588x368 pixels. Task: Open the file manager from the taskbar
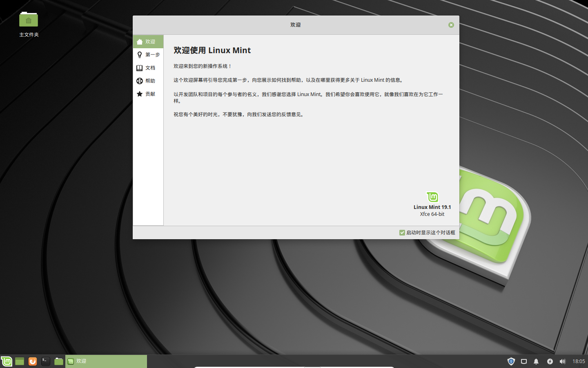point(58,361)
